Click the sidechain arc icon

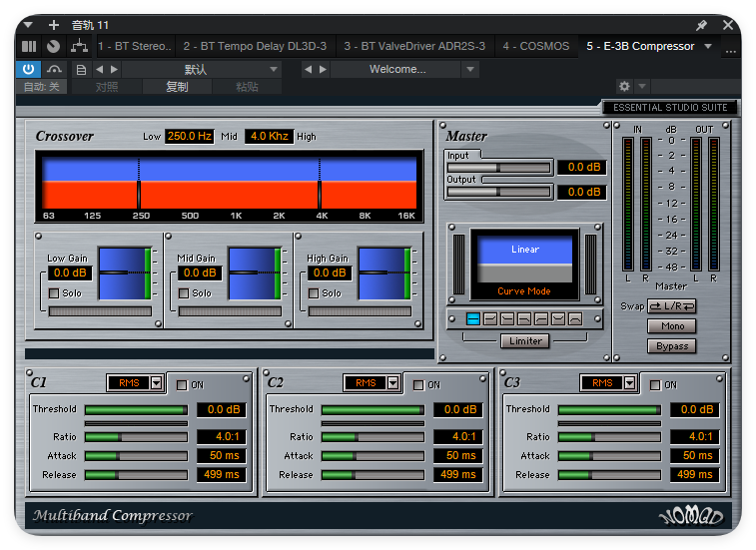(54, 70)
